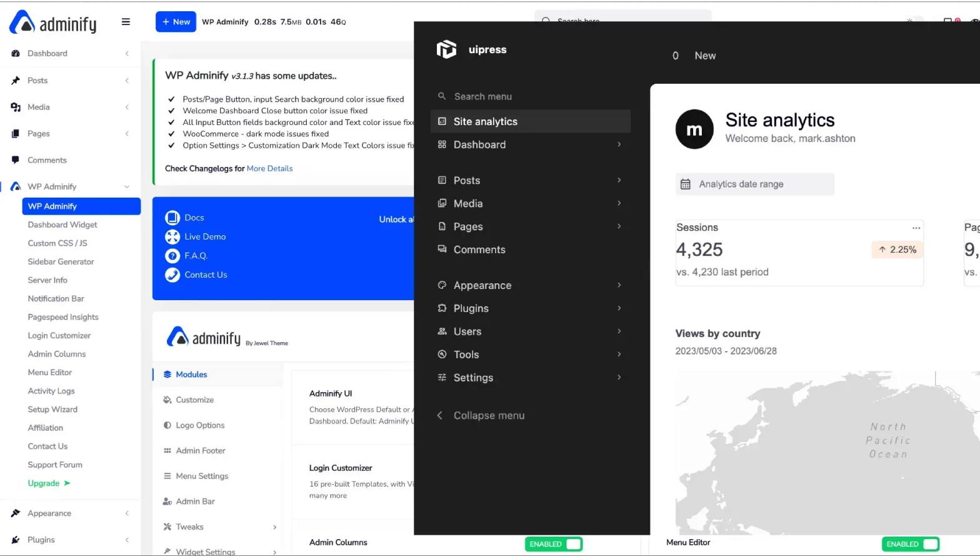Screen dimensions: 980x556
Task: Click the uipress cube logo
Action: point(447,49)
